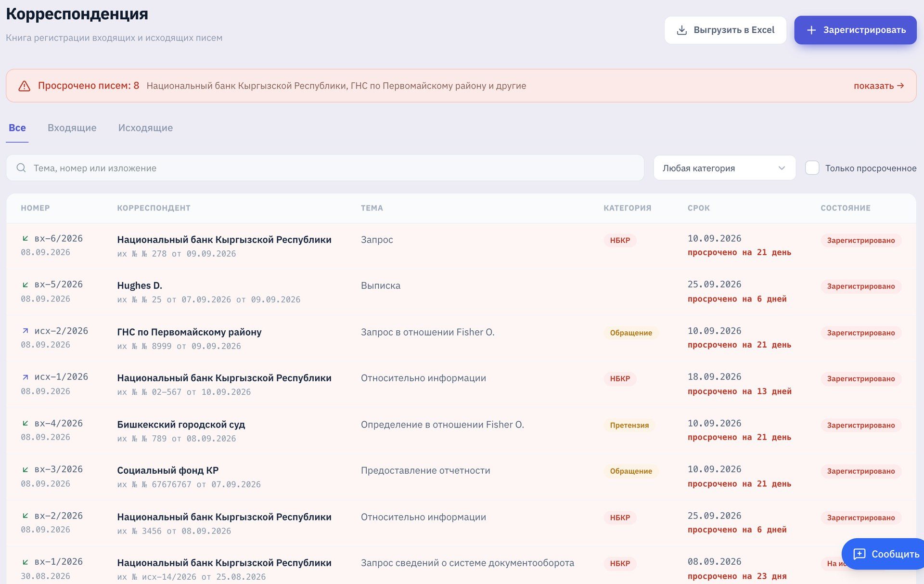The image size is (924, 584).
Task: Click Зарегистрировано status in вх–5/2026 row
Action: 860,286
